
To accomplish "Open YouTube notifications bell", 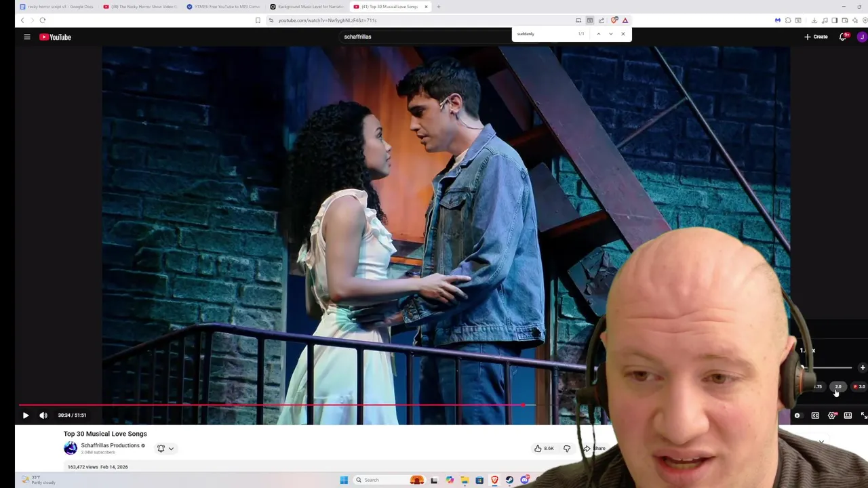I will click(843, 37).
